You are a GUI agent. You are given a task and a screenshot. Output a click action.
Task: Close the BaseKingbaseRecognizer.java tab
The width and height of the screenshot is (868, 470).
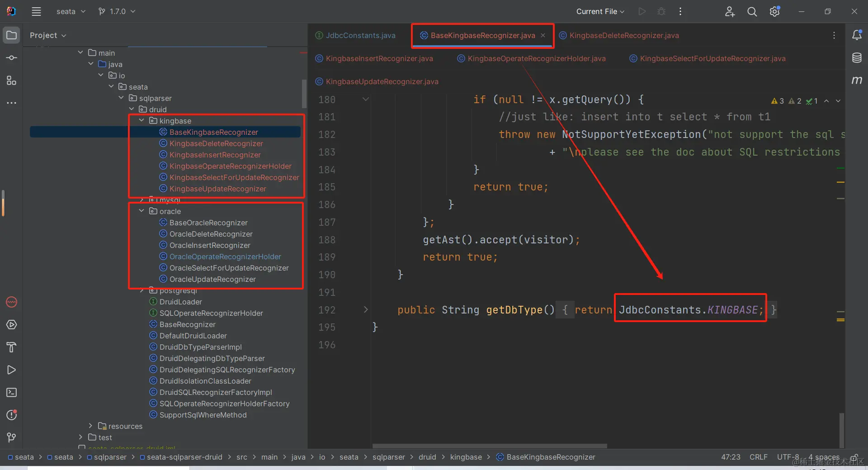pyautogui.click(x=543, y=35)
